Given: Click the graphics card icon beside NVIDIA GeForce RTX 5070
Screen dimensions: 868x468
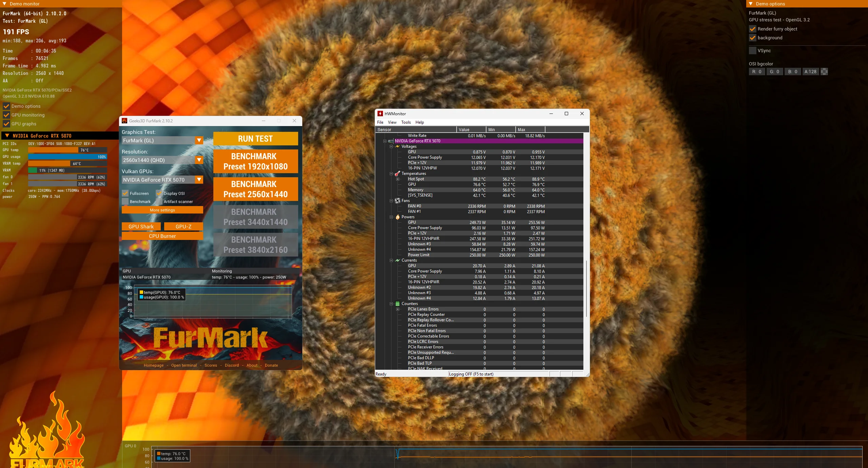Looking at the screenshot, I should (x=391, y=141).
